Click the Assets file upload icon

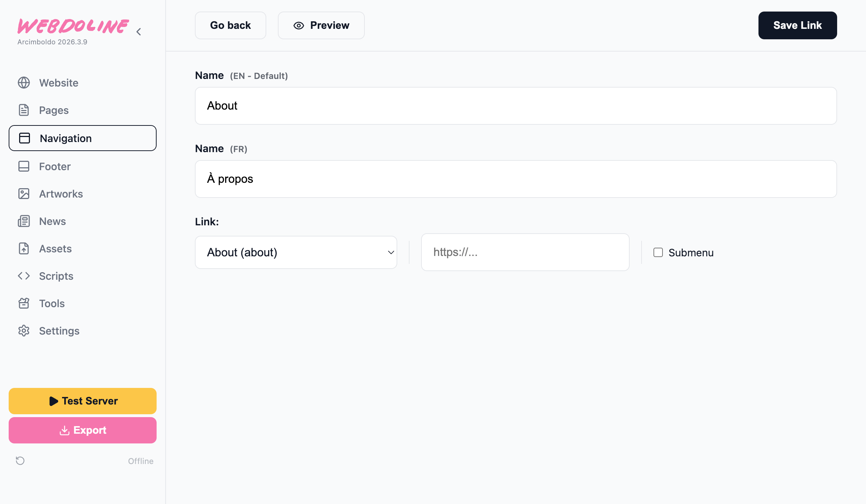click(24, 248)
